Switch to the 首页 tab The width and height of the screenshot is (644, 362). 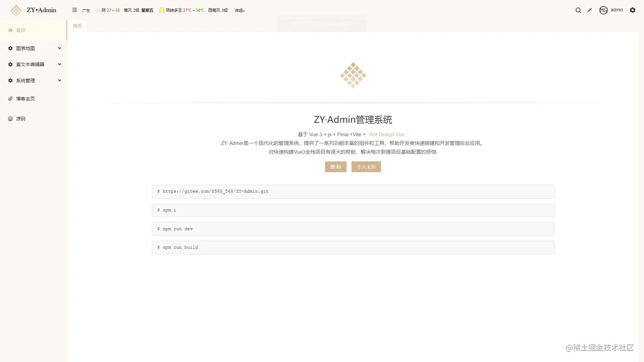point(77,26)
